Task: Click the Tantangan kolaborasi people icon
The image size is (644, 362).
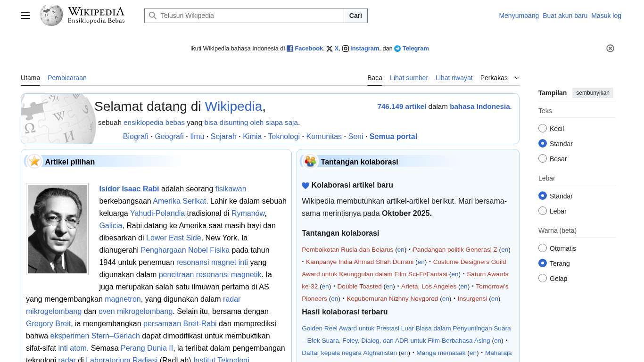Action: point(310,162)
